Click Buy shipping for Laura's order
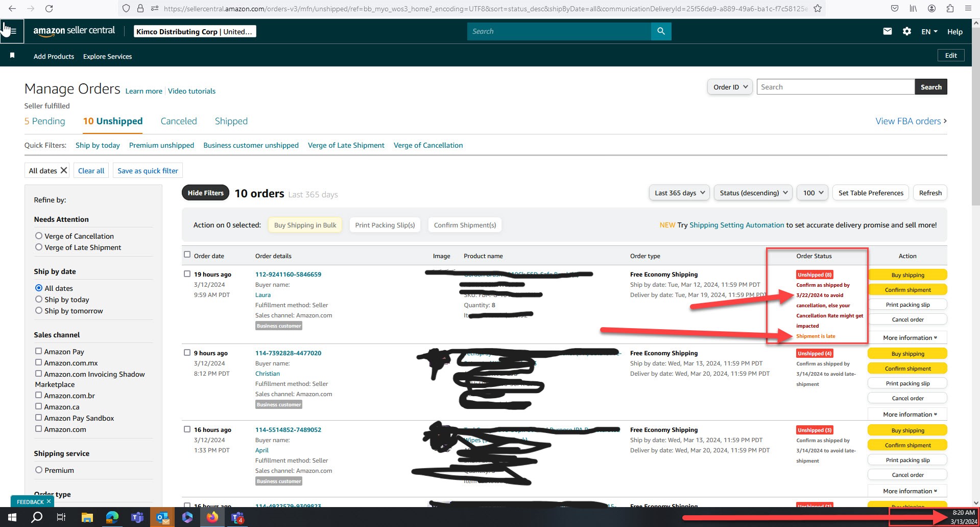Viewport: 980px width, 527px height. point(907,275)
